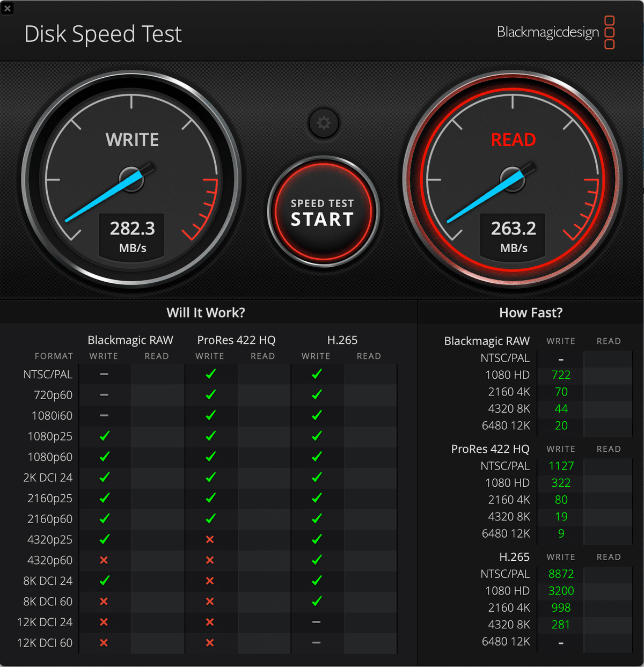Expand the H.265 results section
The image size is (644, 667).
515,557
